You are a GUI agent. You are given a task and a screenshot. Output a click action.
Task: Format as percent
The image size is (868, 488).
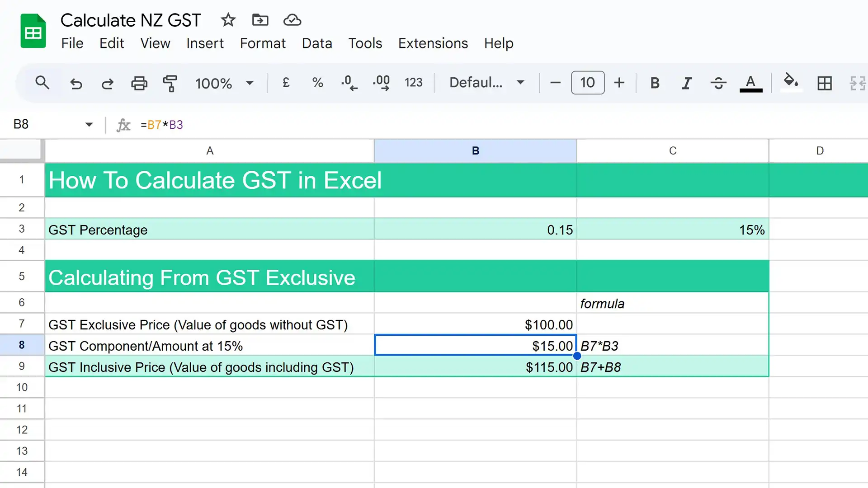(317, 83)
